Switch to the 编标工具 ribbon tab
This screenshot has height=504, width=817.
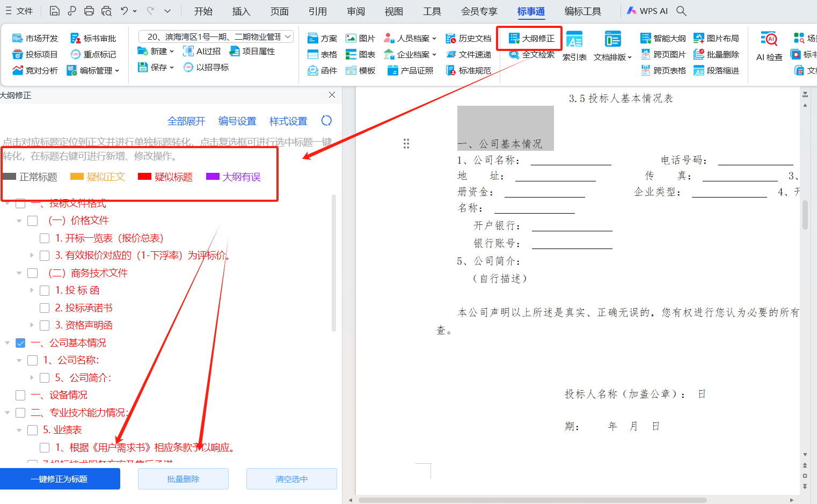(x=582, y=11)
